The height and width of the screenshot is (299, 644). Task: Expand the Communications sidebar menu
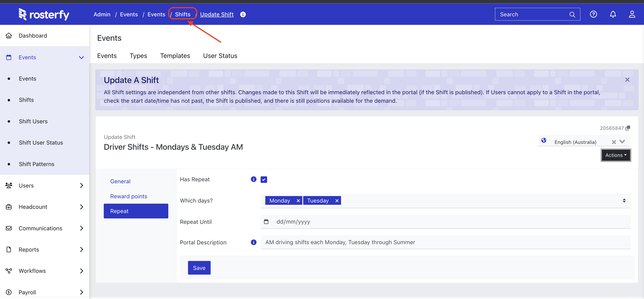tap(82, 228)
